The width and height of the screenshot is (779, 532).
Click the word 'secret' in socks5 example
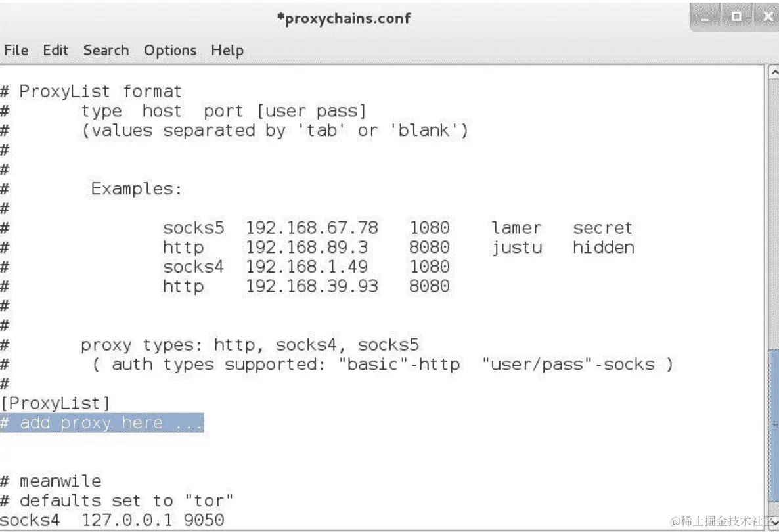pos(602,227)
